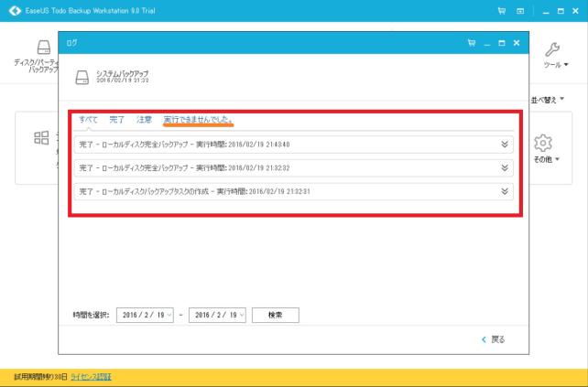Click the ディスク/パーティション backup disk icon

[44, 48]
